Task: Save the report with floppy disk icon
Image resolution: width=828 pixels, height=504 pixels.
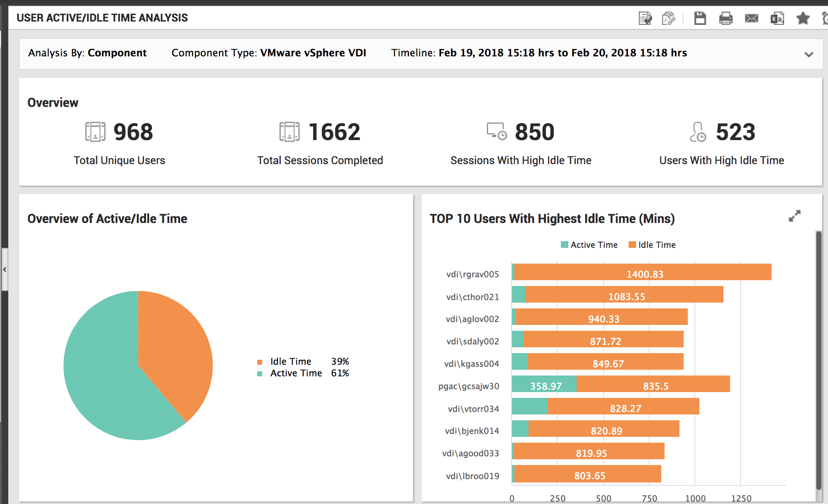Action: click(x=700, y=18)
